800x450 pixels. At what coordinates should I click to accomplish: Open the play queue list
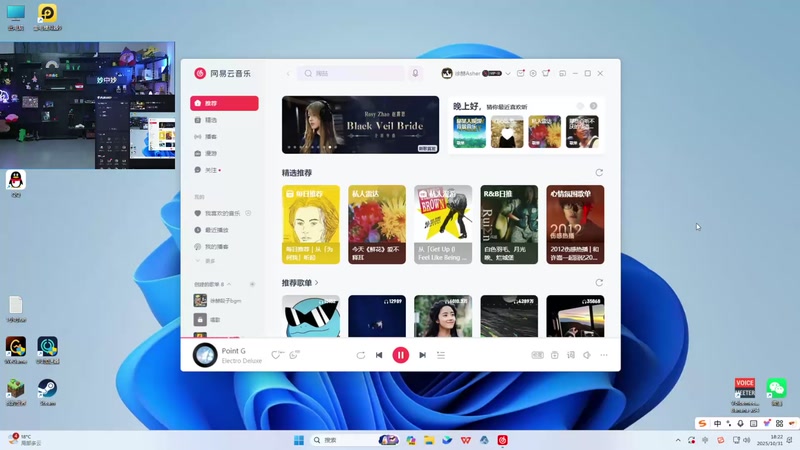pyautogui.click(x=441, y=355)
